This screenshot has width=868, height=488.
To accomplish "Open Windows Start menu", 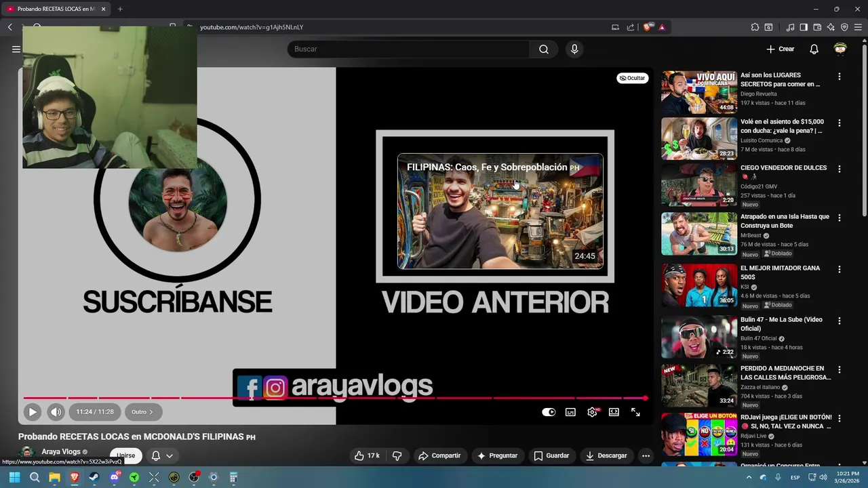I will coord(14,477).
